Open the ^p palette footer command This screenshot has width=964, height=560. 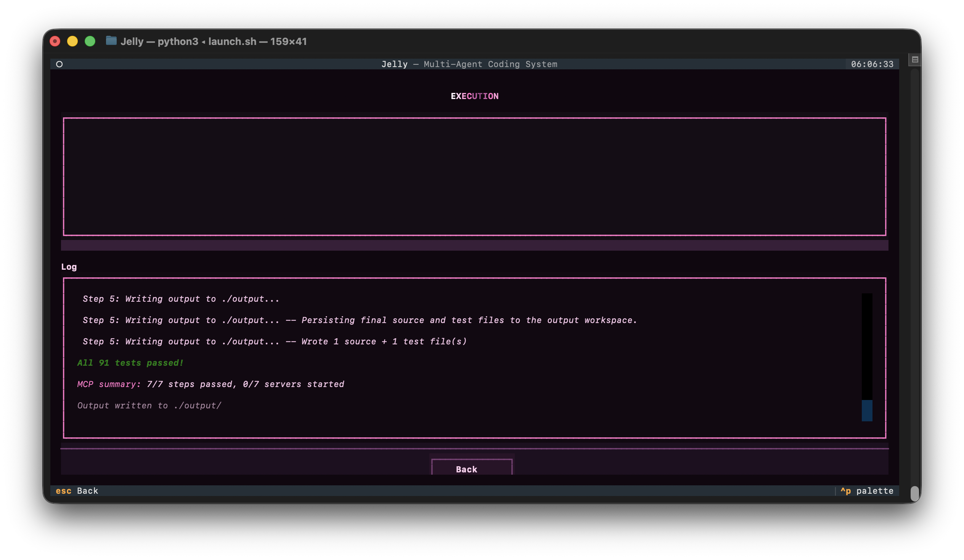pos(866,491)
